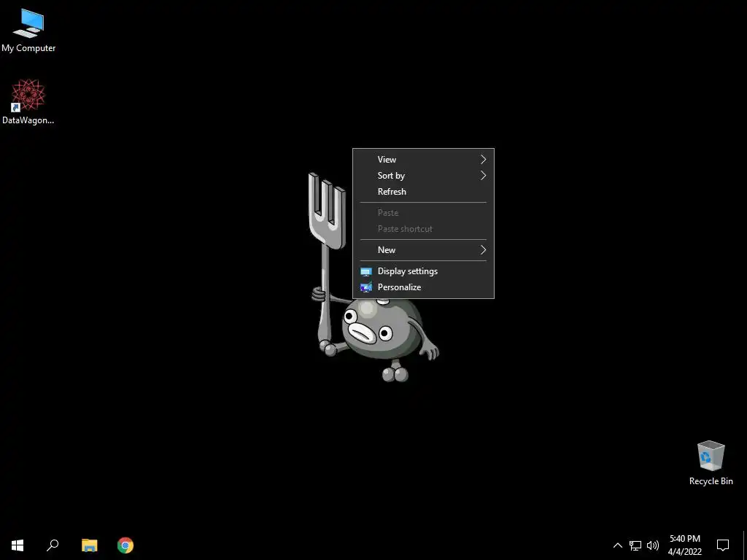The width and height of the screenshot is (747, 560).
Task: Choose Personalize in context menu
Action: click(423, 287)
